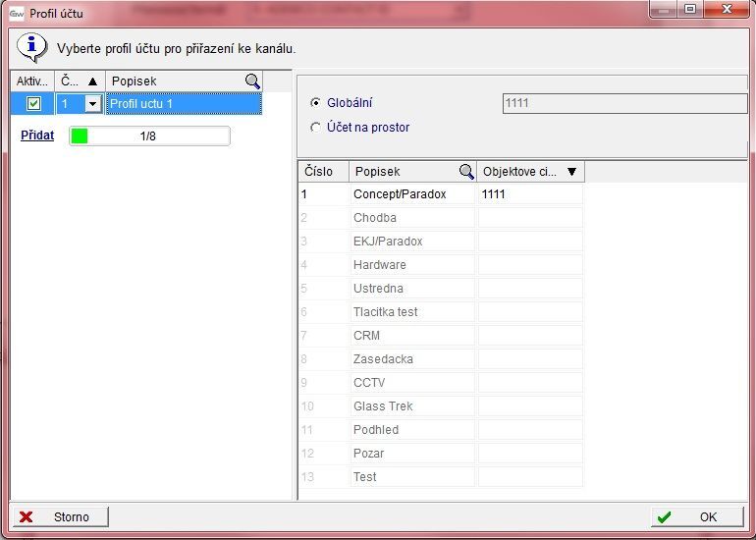756x540 pixels.
Task: Click the magnifier icon in left Popisek header
Action: click(x=252, y=81)
